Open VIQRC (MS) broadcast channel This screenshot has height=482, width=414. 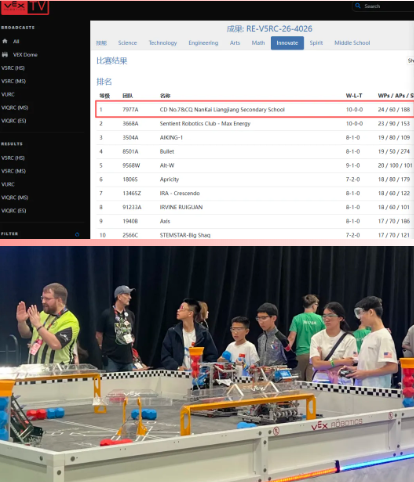pos(15,108)
